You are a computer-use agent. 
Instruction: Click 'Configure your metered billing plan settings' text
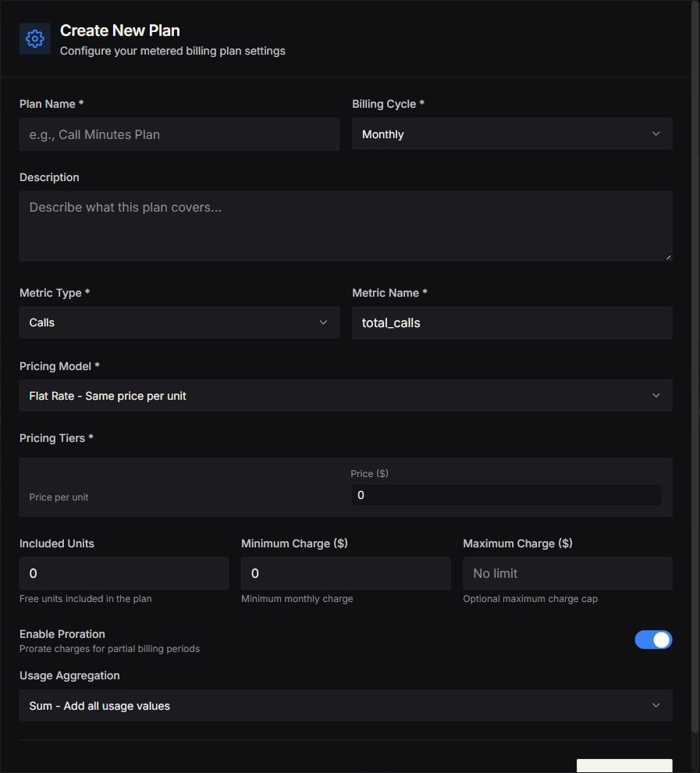click(x=172, y=51)
